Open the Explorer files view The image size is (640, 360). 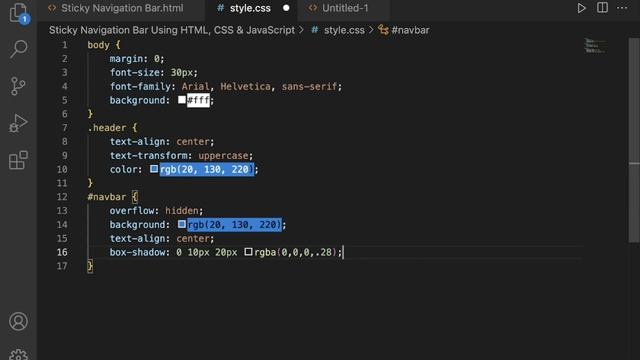coord(18,12)
